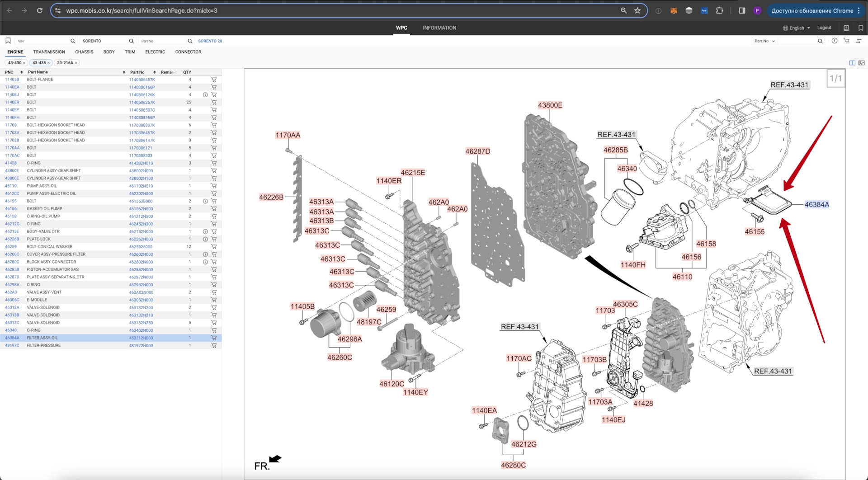Click the info icon on the 1140EJ row
868x480 pixels.
(205, 95)
